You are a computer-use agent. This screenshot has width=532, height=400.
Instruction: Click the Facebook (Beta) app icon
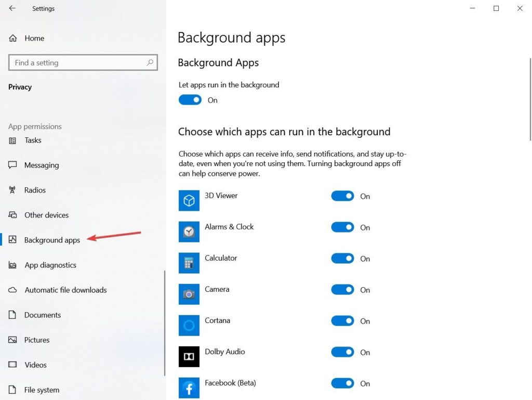[x=189, y=388]
